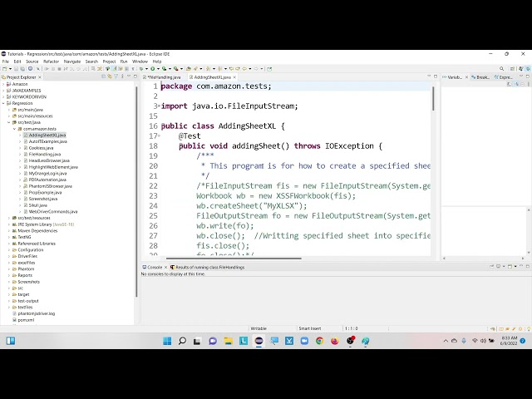532x399 pixels.
Task: Click Filter icon in Project Explorer header
Action: pyautogui.click(x=116, y=77)
